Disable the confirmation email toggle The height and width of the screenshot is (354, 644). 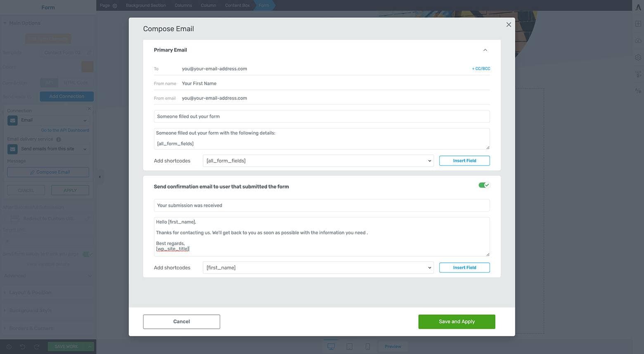483,185
